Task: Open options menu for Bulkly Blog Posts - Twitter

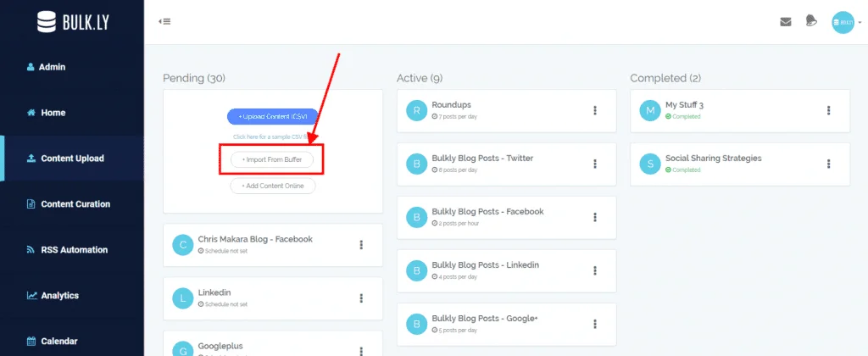Action: pos(595,164)
